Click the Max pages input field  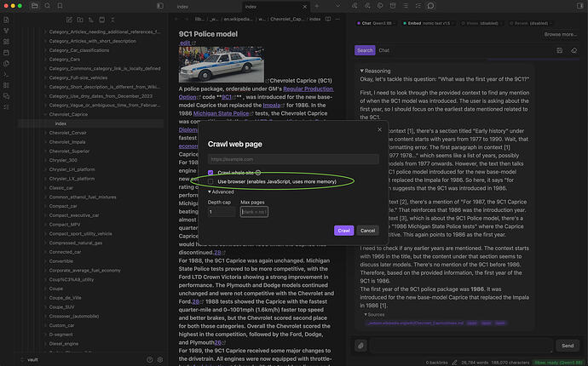point(254,212)
